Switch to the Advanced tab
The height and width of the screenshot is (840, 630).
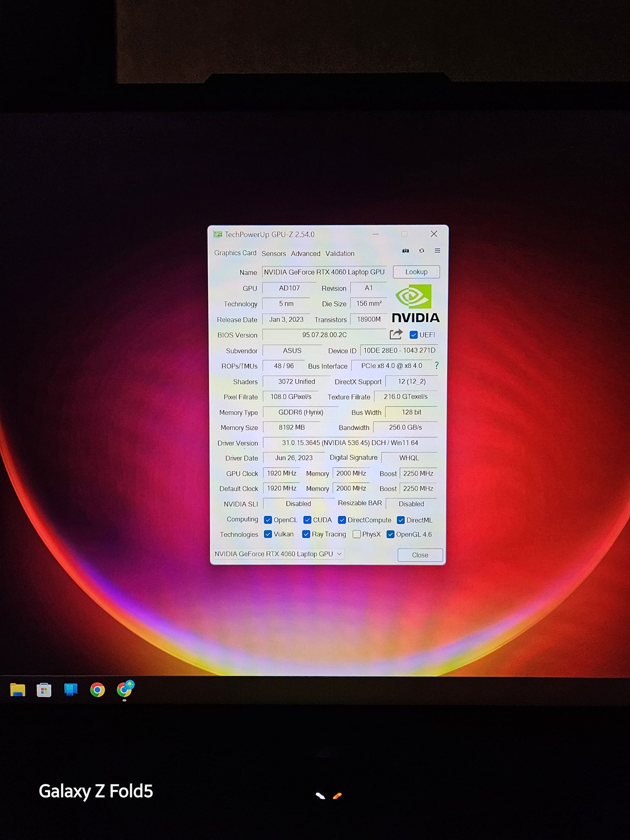point(305,254)
